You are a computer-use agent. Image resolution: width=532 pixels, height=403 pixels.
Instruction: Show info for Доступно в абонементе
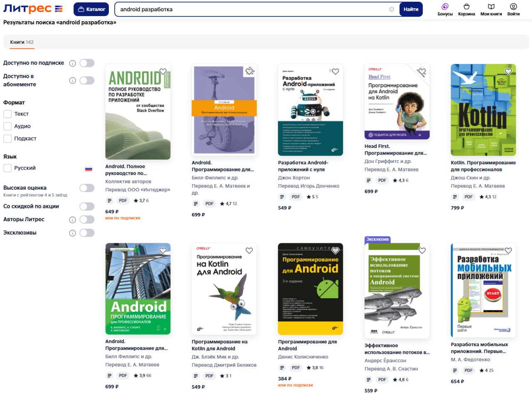click(72, 80)
